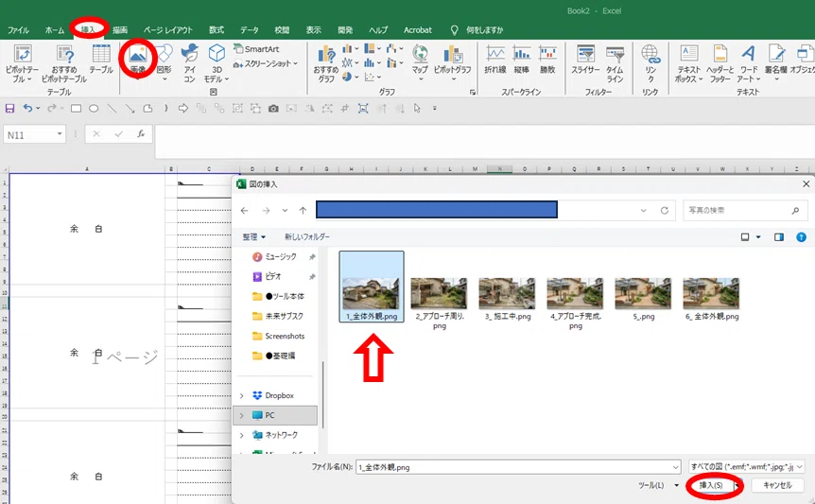
Task: Switch to the Page Layout (ページレイアウト) tab
Action: tap(168, 30)
